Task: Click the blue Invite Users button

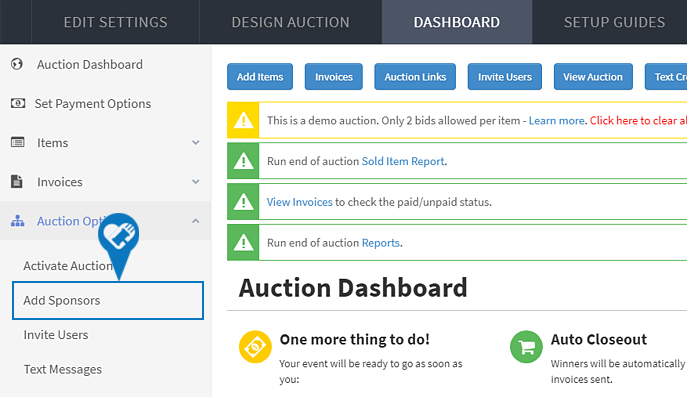Action: 504,77
